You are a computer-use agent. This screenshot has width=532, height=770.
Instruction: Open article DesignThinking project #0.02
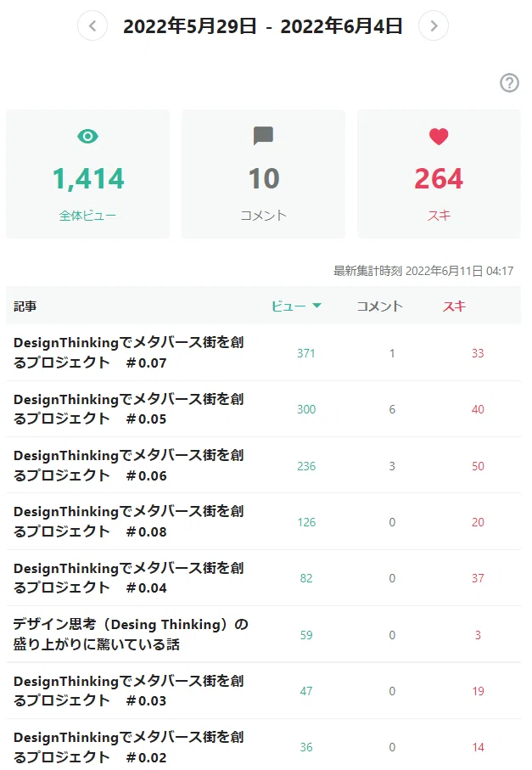[x=129, y=747]
